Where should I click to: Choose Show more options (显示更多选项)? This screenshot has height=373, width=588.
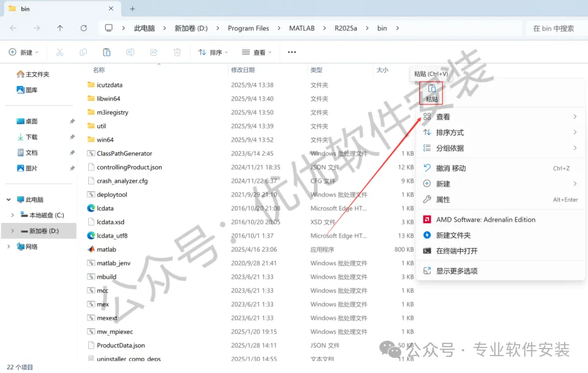[x=500, y=271]
